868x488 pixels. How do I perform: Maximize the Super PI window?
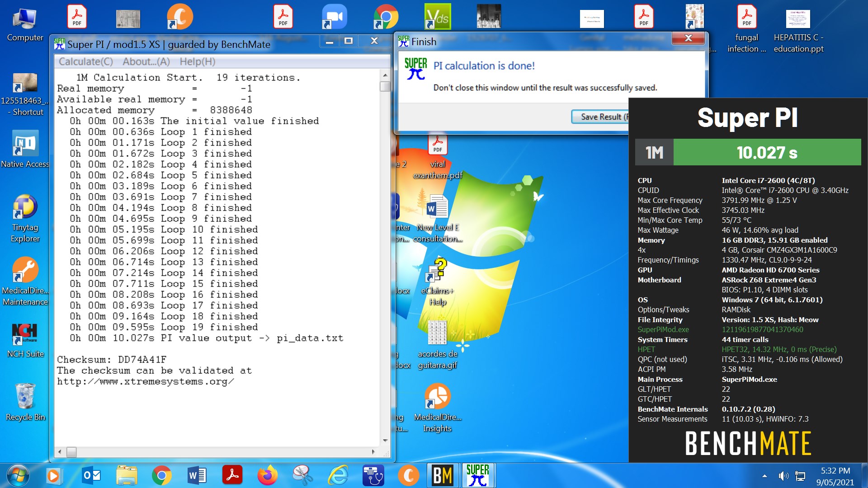[348, 41]
